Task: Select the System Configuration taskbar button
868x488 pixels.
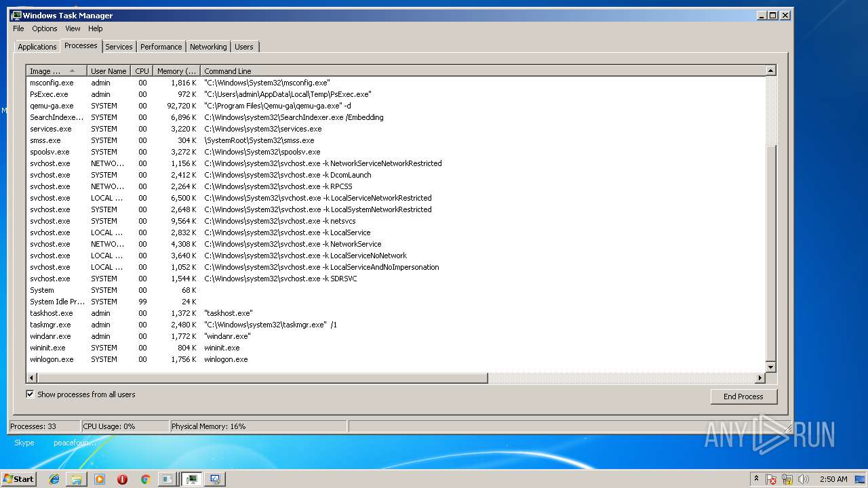Action: coord(215,479)
